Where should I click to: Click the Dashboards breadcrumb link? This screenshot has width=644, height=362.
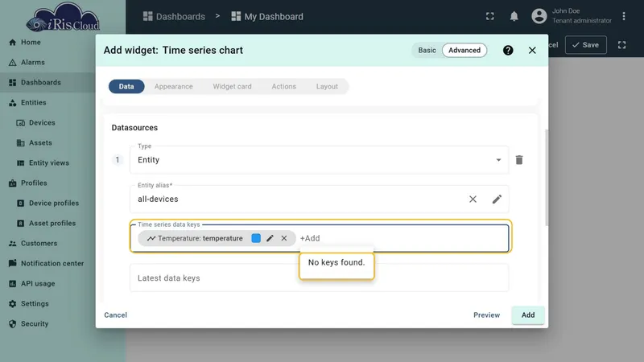pyautogui.click(x=174, y=16)
